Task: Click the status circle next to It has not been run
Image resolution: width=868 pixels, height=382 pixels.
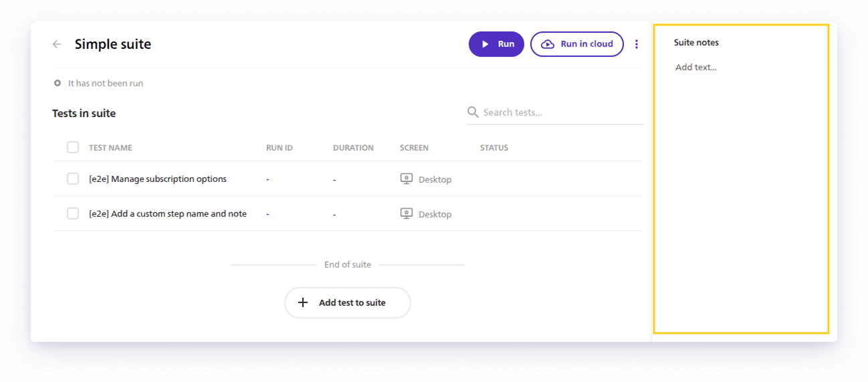Action: pyautogui.click(x=58, y=84)
